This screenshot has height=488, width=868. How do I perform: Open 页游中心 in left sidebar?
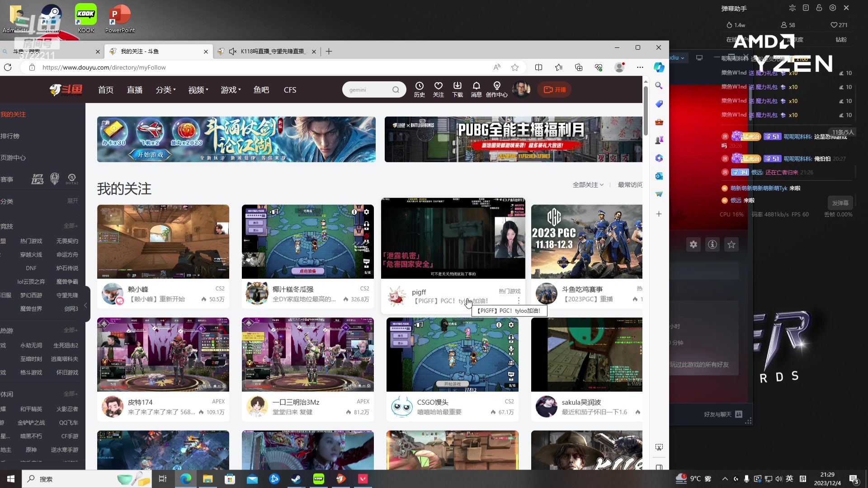(x=13, y=158)
